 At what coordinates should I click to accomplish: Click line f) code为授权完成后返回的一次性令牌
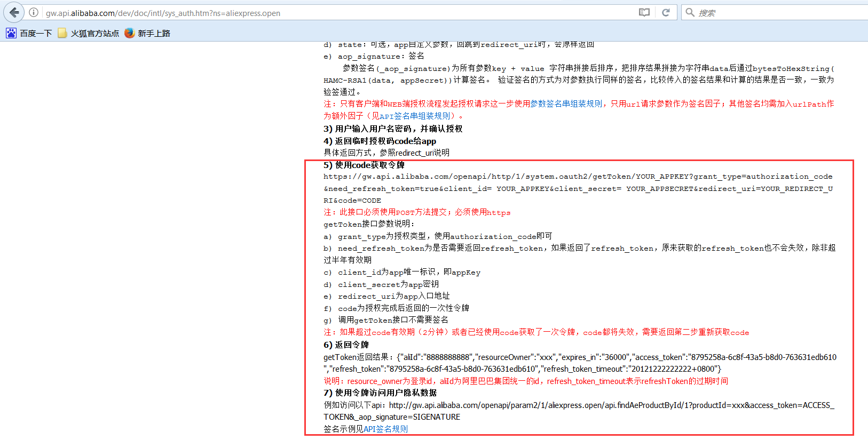tap(396, 308)
